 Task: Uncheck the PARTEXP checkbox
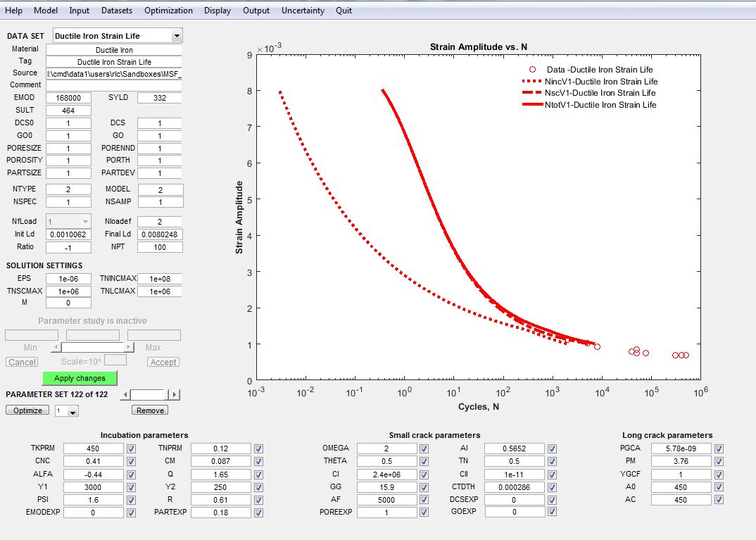click(x=258, y=513)
